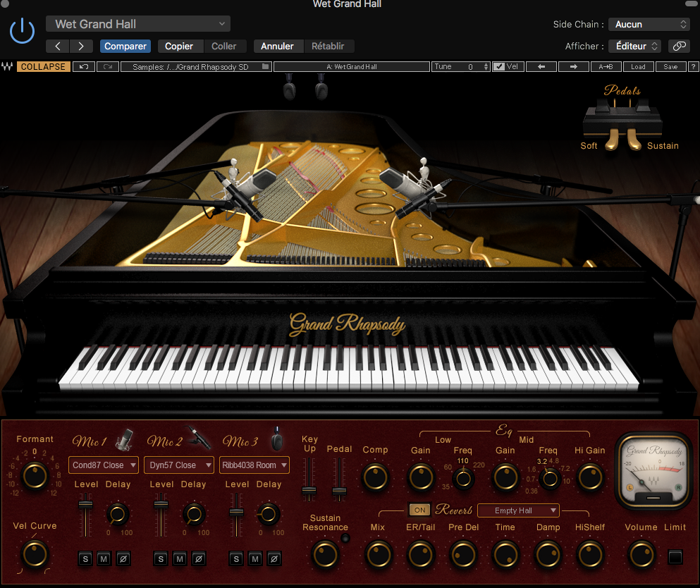The height and width of the screenshot is (588, 700).
Task: Select the Comparer option
Action: point(125,46)
